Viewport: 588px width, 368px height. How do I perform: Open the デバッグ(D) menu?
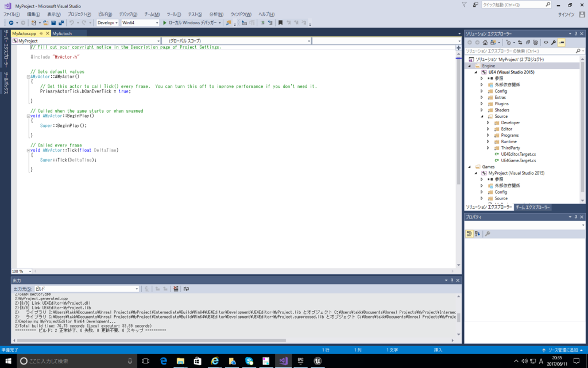pos(128,14)
